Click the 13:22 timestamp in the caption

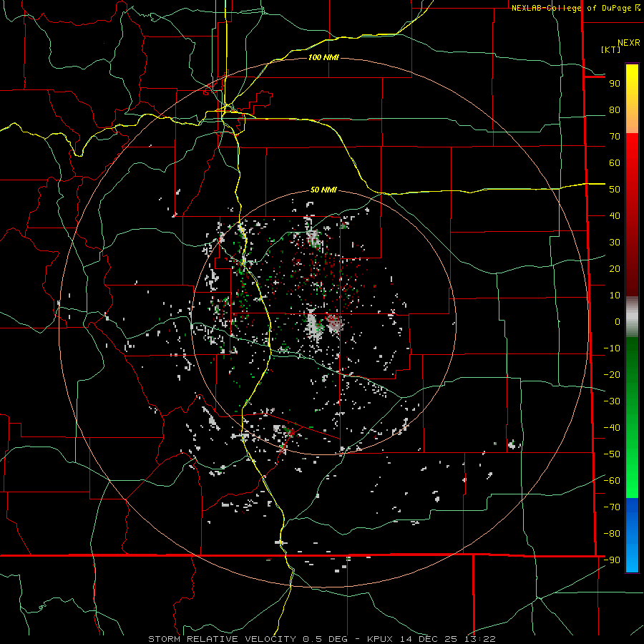479,639
